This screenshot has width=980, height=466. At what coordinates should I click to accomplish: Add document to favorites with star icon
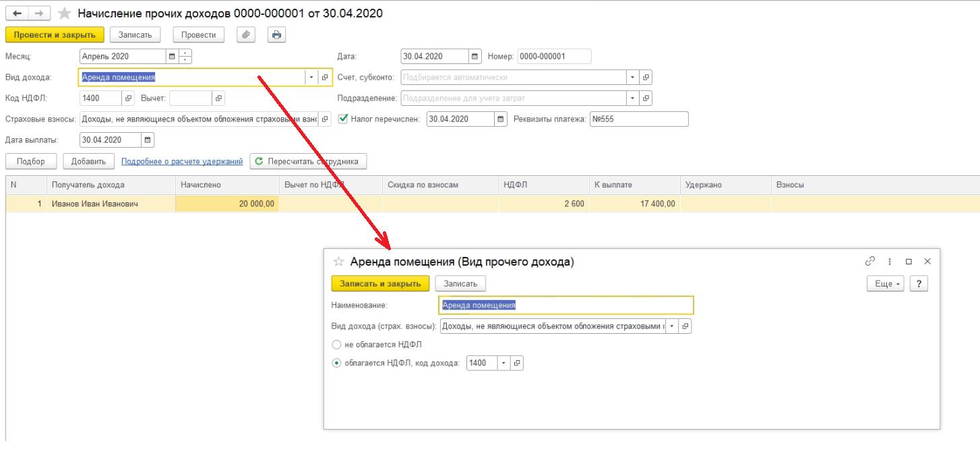point(64,13)
